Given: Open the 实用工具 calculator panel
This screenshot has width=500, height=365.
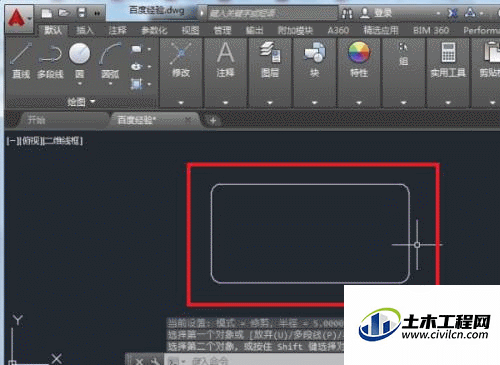Looking at the screenshot, I should [448, 60].
